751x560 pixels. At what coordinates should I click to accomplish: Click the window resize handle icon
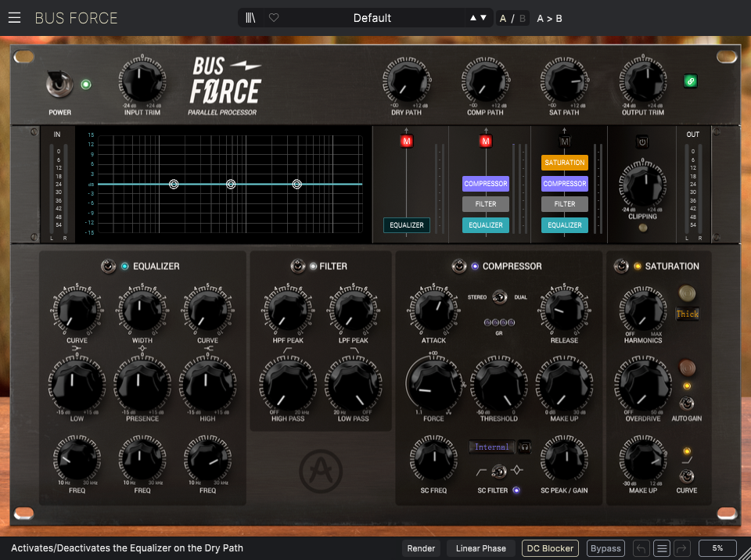click(746, 555)
